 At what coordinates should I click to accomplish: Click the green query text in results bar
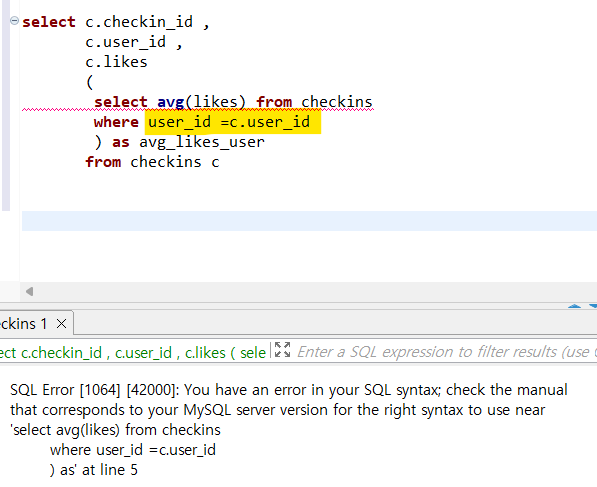point(132,353)
